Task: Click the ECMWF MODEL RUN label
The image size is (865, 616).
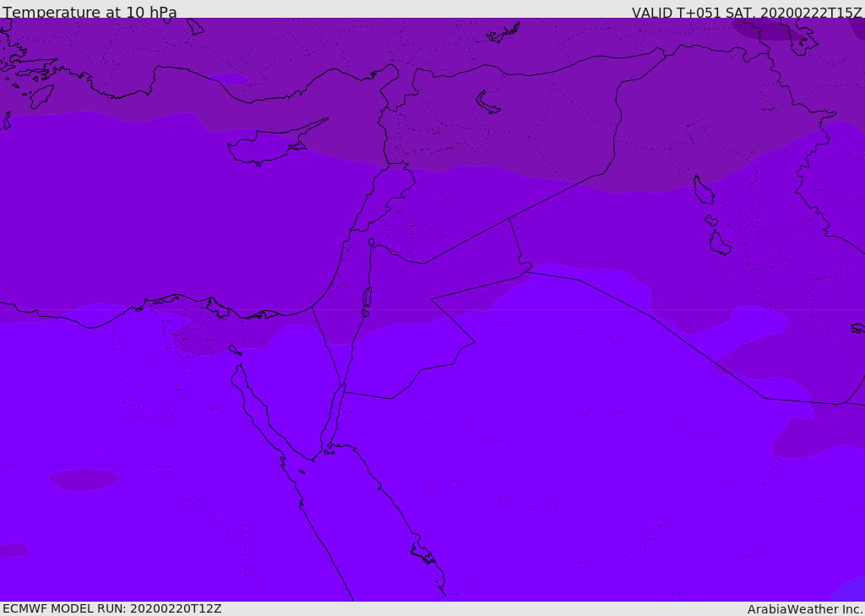Action: pos(112,608)
